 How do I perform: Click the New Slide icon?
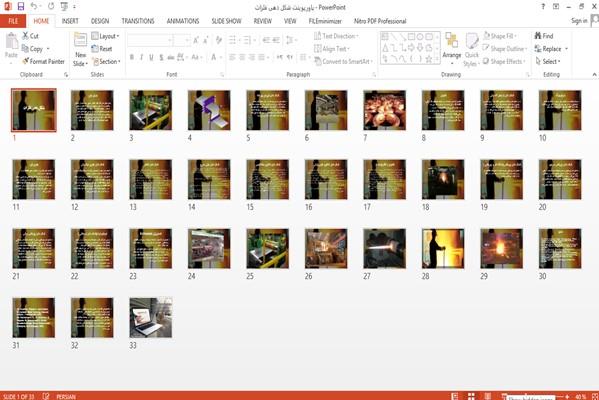(80, 40)
